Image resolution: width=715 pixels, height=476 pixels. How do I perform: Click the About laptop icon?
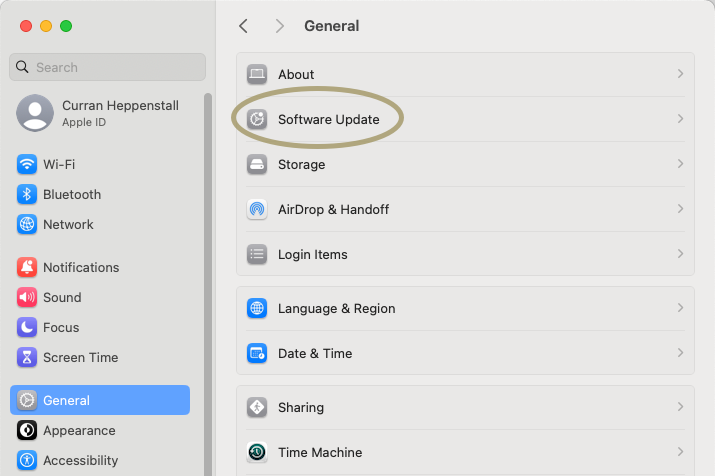click(257, 74)
